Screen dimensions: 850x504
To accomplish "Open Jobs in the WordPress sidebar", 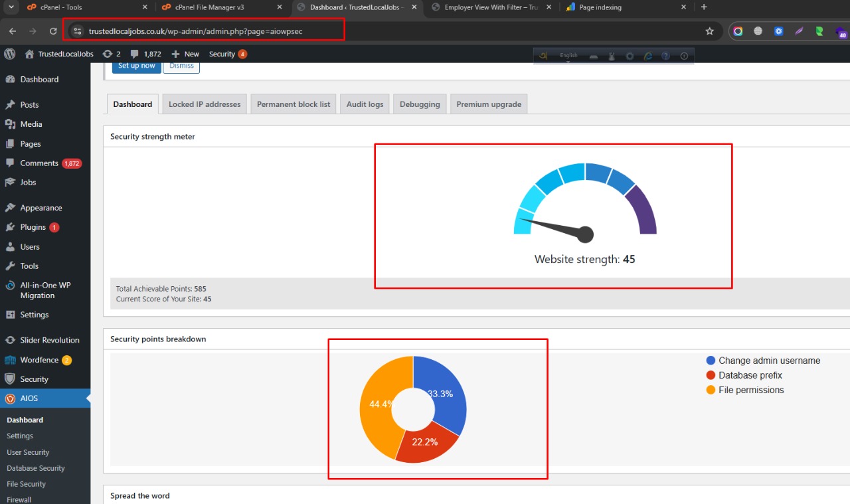I will (45, 182).
